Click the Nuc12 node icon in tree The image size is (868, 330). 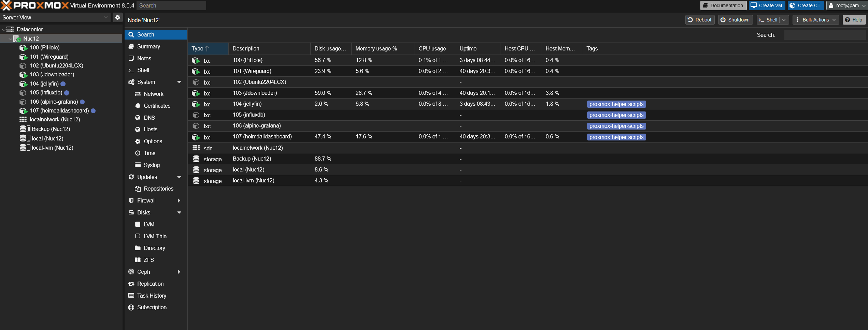[17, 39]
